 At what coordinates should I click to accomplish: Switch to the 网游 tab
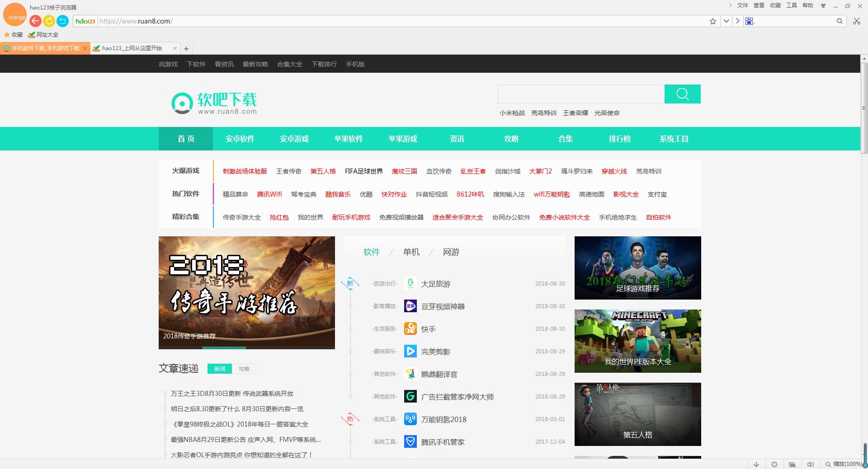click(x=451, y=252)
